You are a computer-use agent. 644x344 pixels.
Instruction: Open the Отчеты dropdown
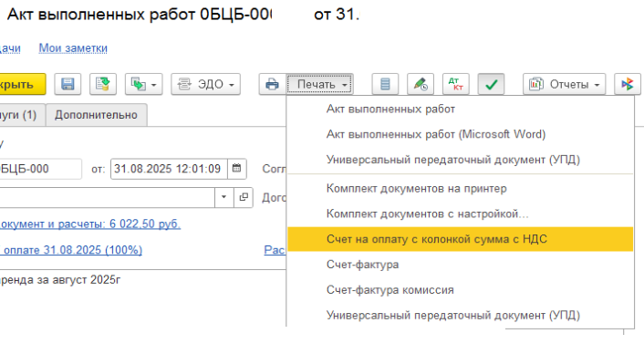pyautogui.click(x=565, y=84)
